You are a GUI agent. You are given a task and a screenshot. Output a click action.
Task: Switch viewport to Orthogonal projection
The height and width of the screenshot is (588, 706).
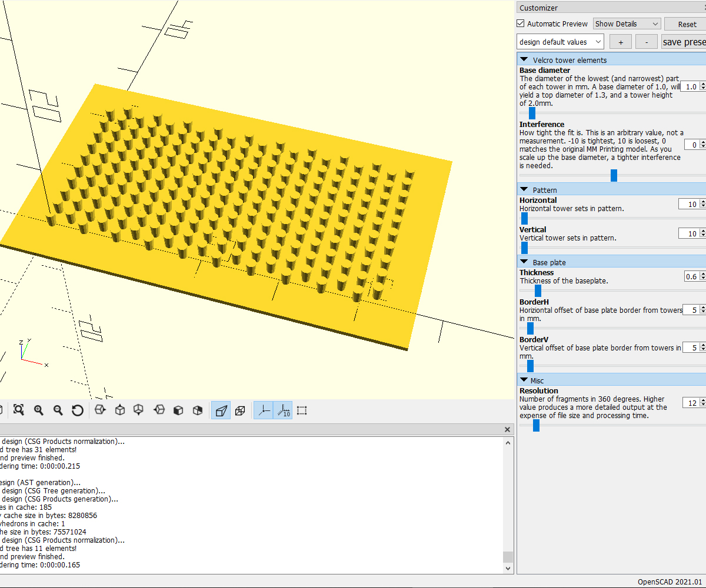240,410
